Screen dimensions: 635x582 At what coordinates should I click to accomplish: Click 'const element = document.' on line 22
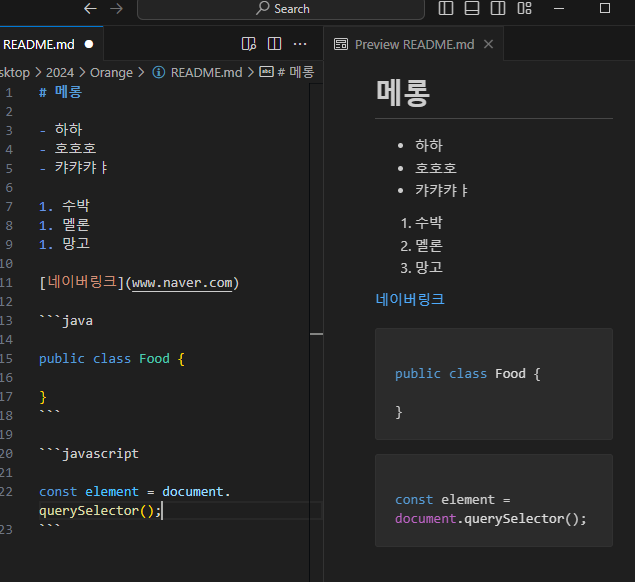tap(135, 492)
